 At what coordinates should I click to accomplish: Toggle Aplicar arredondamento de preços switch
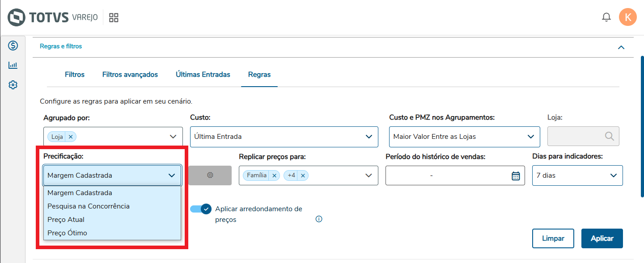click(201, 209)
